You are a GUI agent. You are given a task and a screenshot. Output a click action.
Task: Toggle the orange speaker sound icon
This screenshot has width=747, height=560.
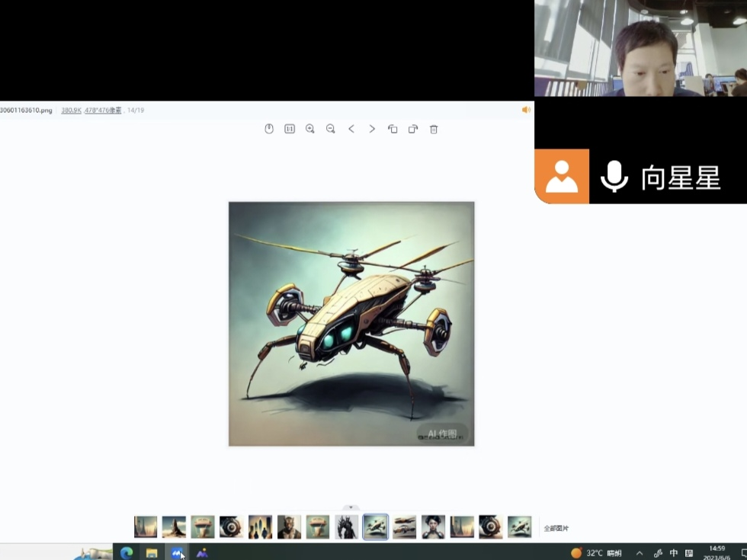[x=525, y=110]
